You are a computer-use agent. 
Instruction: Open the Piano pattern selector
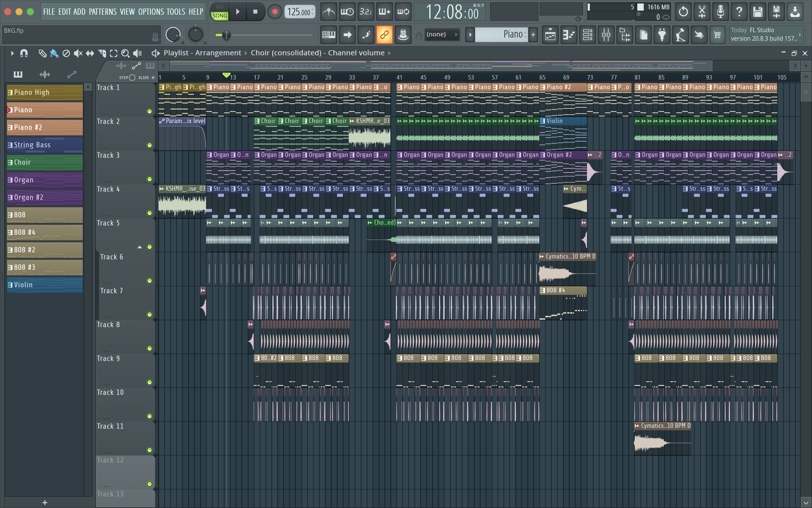(x=501, y=35)
